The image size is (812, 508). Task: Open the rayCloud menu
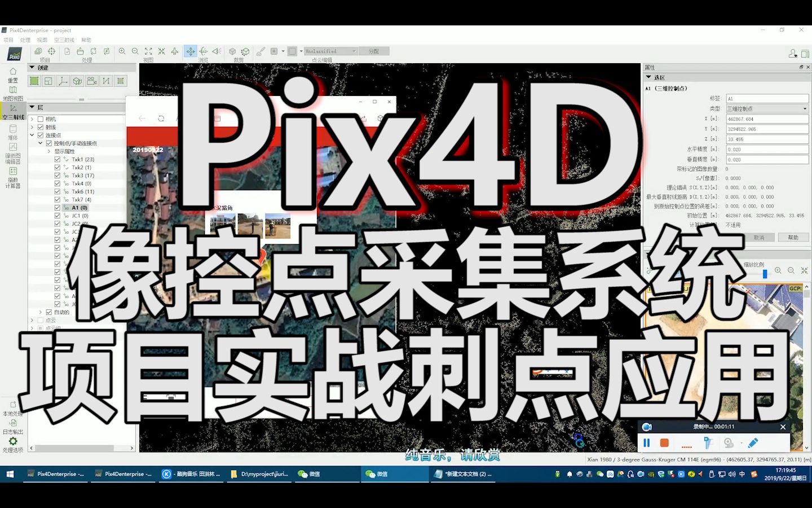coord(64,40)
